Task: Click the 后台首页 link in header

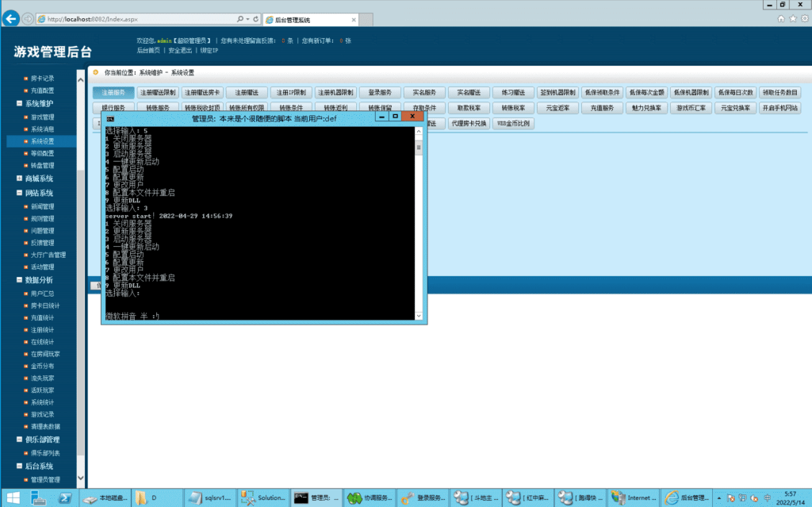Action: [148, 50]
